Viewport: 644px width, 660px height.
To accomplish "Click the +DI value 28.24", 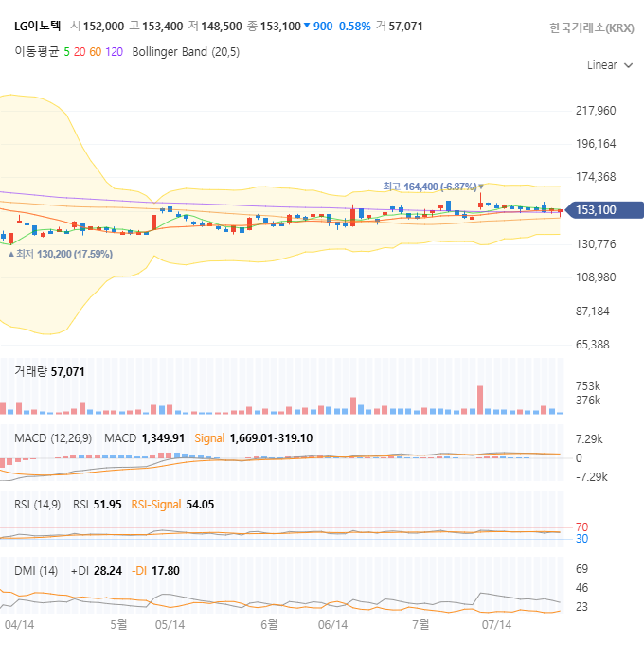I will click(x=108, y=571).
